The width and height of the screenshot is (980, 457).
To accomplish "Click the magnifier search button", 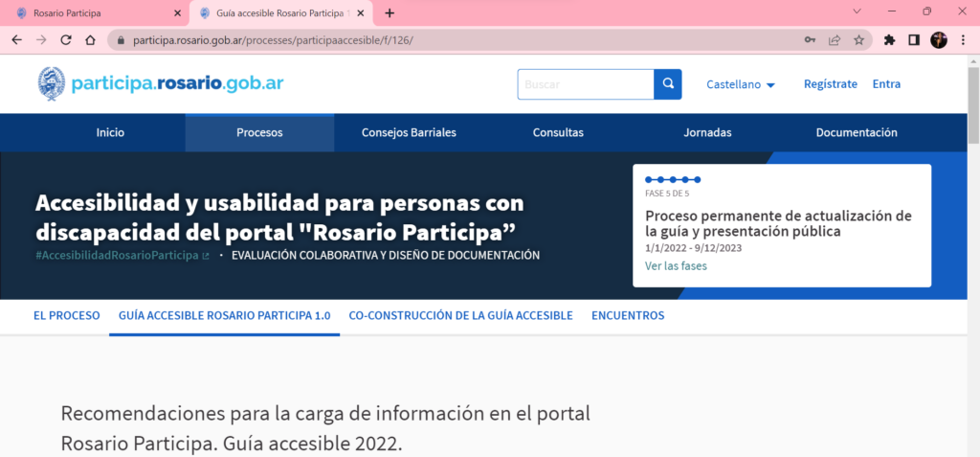I will [668, 84].
